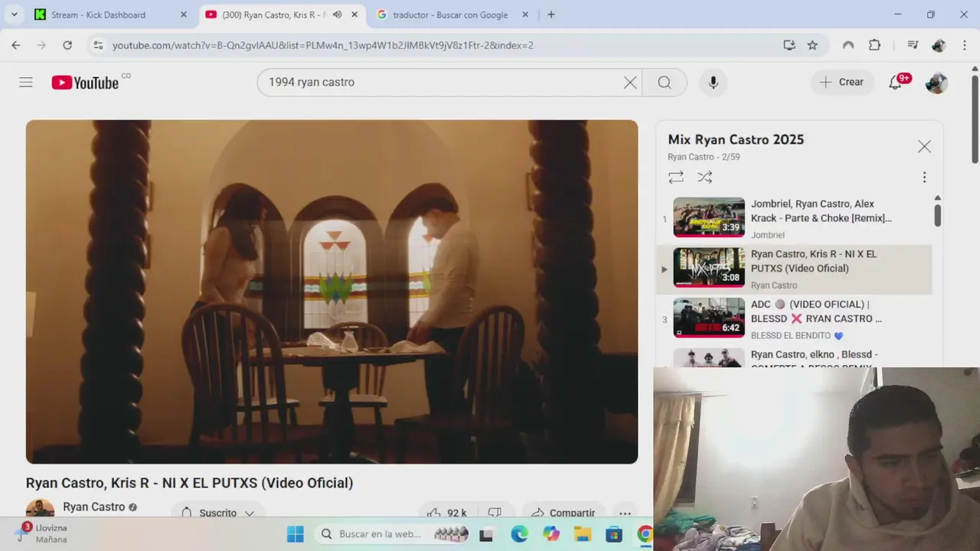Viewport: 980px width, 551px height.
Task: Launch Microsoft Edge from taskbar
Action: [x=519, y=534]
